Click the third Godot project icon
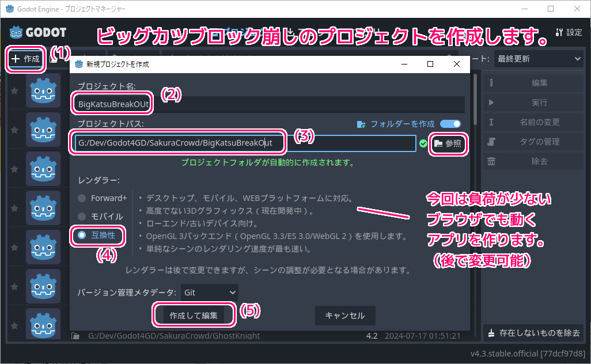This screenshot has width=591, height=364. click(43, 169)
